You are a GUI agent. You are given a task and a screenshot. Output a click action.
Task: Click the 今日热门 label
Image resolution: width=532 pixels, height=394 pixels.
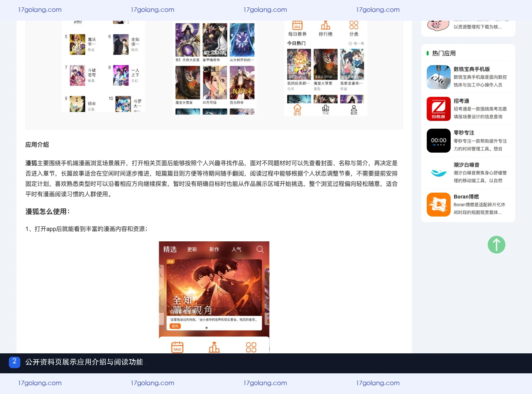[x=296, y=43]
